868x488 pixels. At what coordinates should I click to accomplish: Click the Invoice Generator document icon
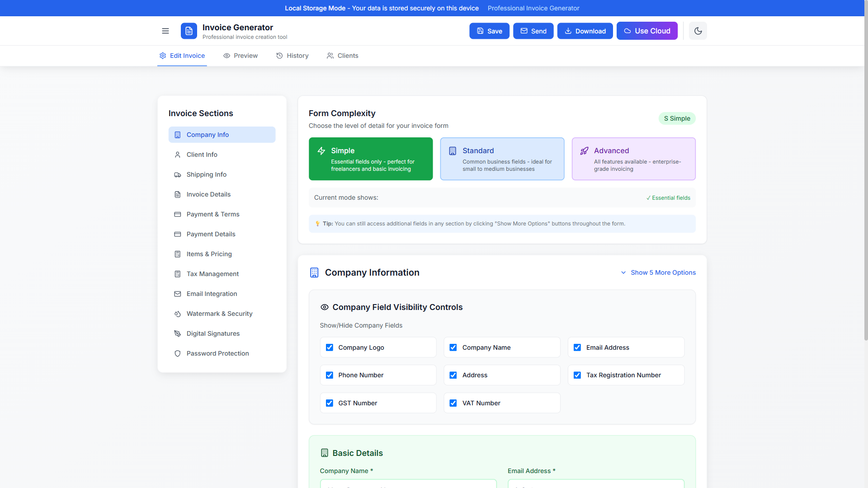pyautogui.click(x=189, y=31)
